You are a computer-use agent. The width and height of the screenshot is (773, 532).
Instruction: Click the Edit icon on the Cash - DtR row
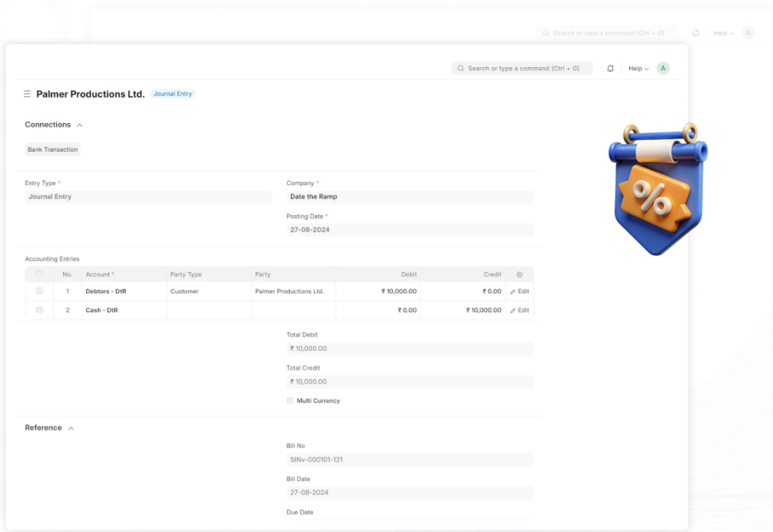pyautogui.click(x=519, y=310)
